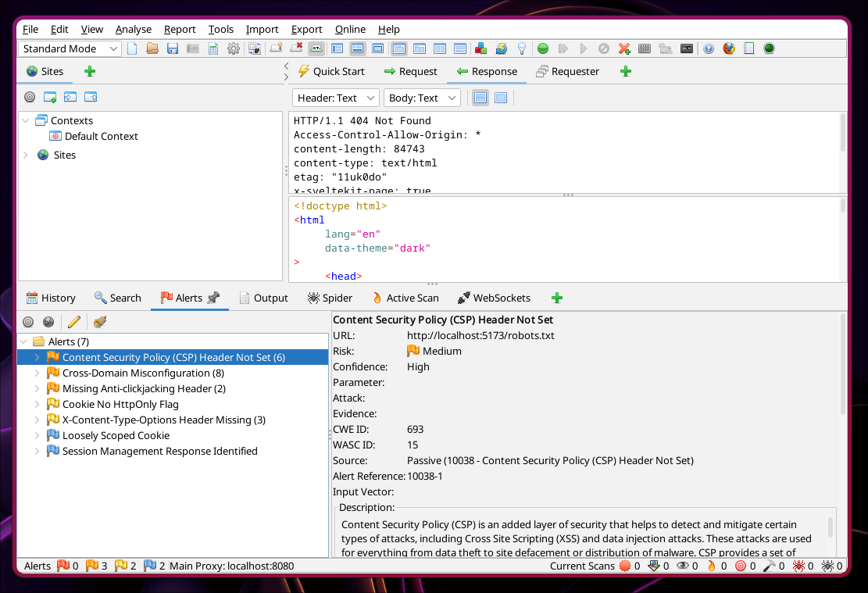Open the WebSockets tab
868x593 pixels.
pyautogui.click(x=495, y=298)
